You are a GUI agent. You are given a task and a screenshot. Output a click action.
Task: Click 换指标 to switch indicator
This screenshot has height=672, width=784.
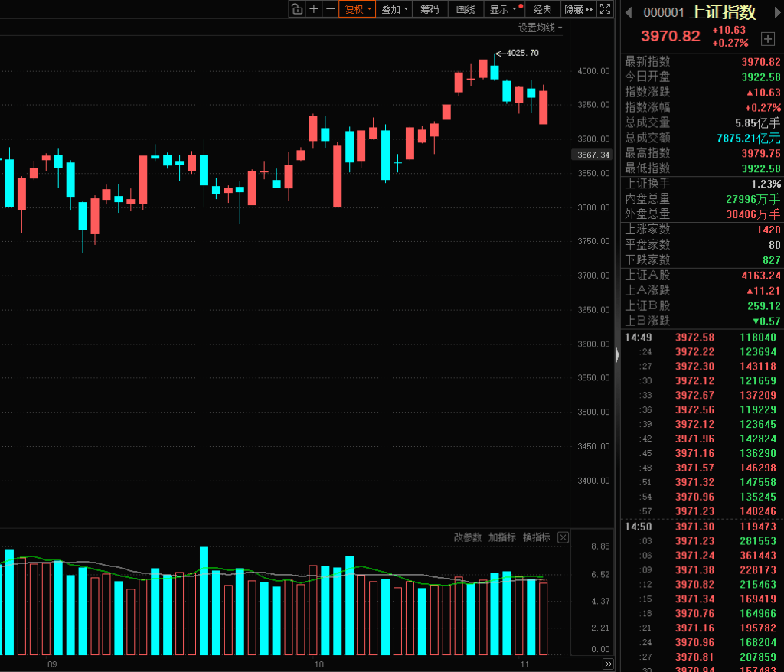536,537
